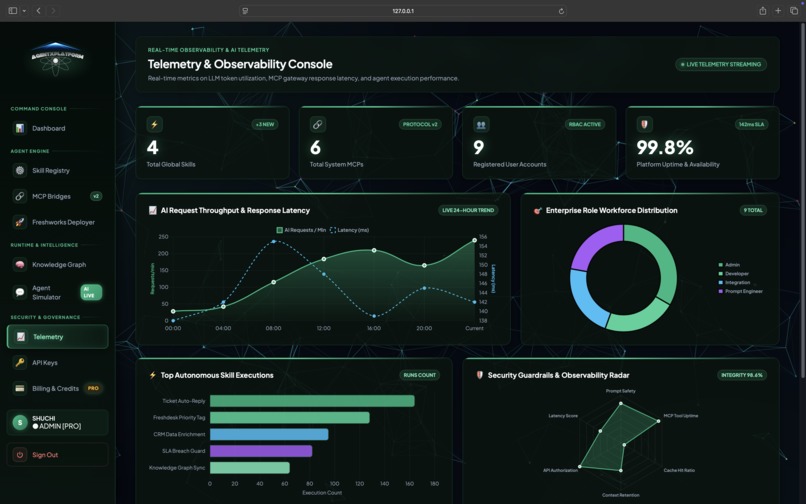This screenshot has height=504, width=806.
Task: Click the LIVE TELEMETRY STREAMING badge
Action: 721,64
